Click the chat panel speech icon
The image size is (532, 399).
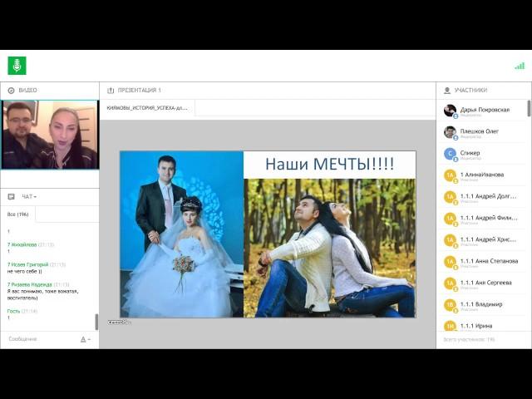[x=11, y=196]
